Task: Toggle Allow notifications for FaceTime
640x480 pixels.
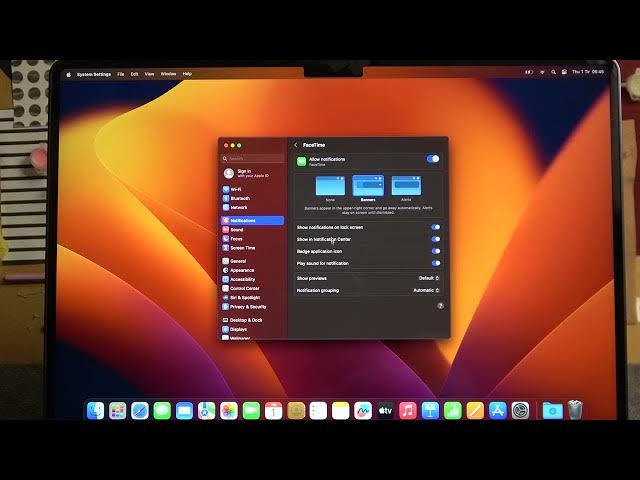Action: pyautogui.click(x=433, y=159)
